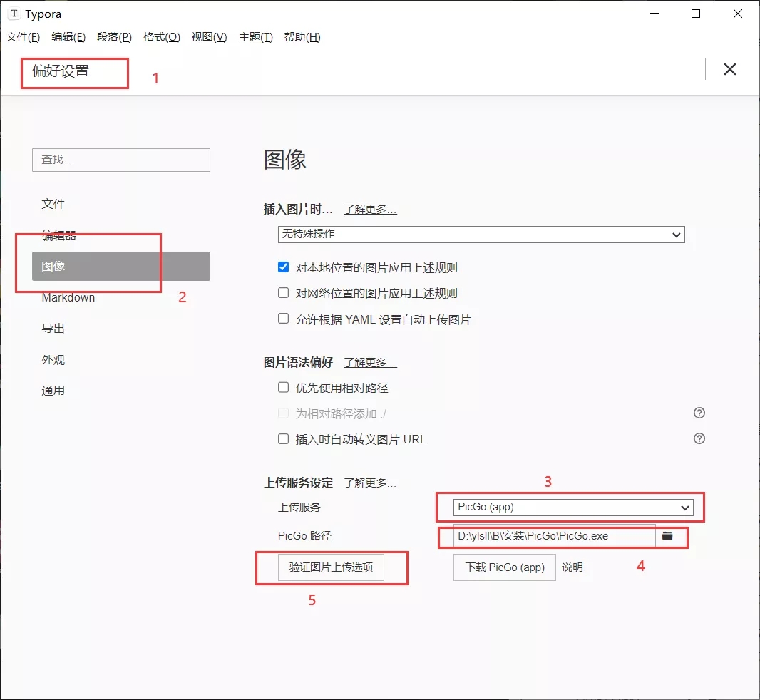The width and height of the screenshot is (760, 700).
Task: Select 外观 in the settings sidebar
Action: 53,359
